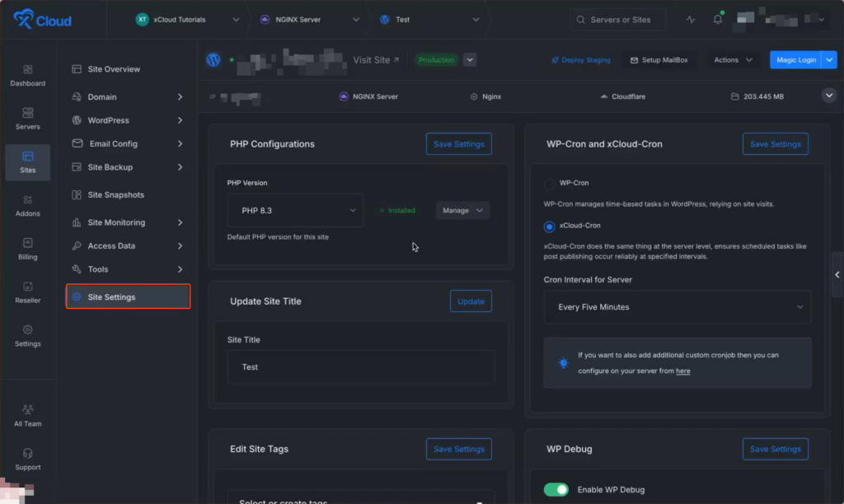The width and height of the screenshot is (844, 504).
Task: Click the Site Snapshots menu icon
Action: (77, 194)
